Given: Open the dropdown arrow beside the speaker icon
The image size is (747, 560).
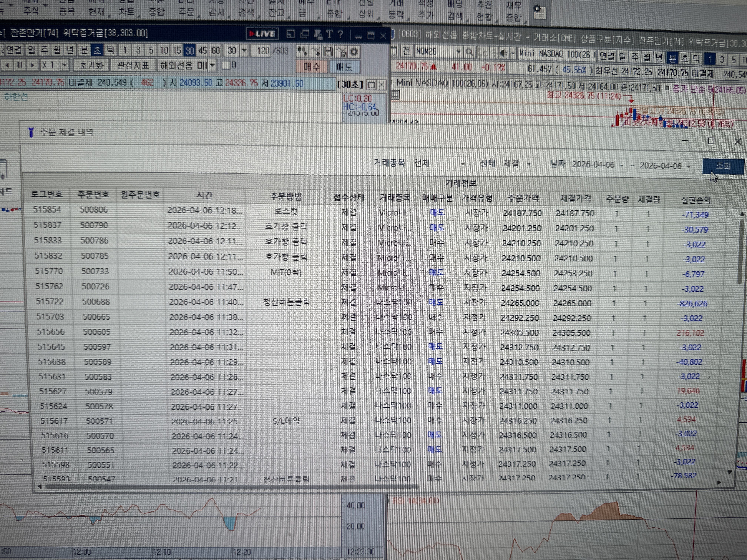Looking at the screenshot, I should point(513,53).
